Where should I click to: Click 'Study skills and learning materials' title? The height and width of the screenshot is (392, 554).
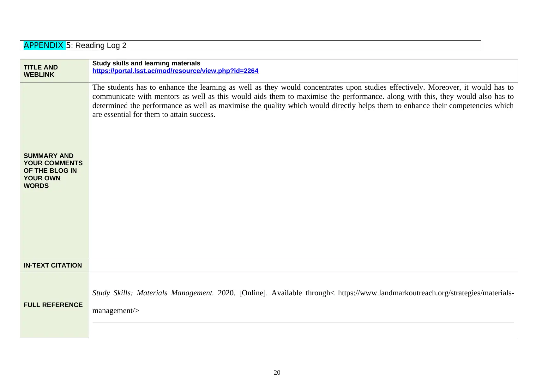[x=146, y=63]
